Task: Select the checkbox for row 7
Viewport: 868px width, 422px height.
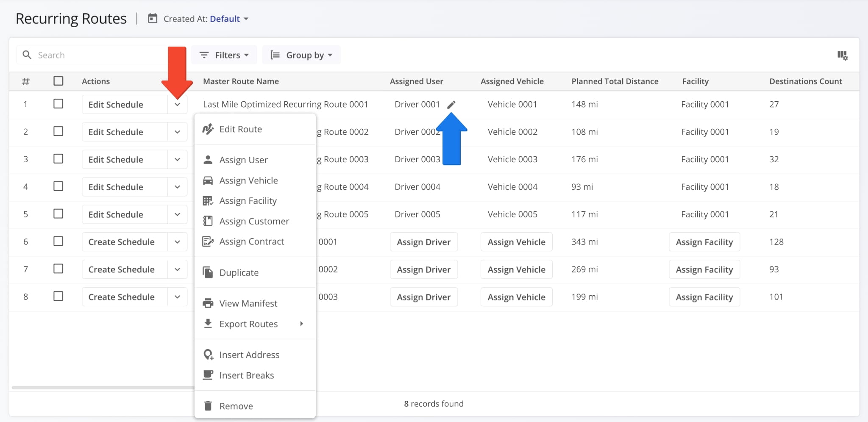Action: (58, 269)
